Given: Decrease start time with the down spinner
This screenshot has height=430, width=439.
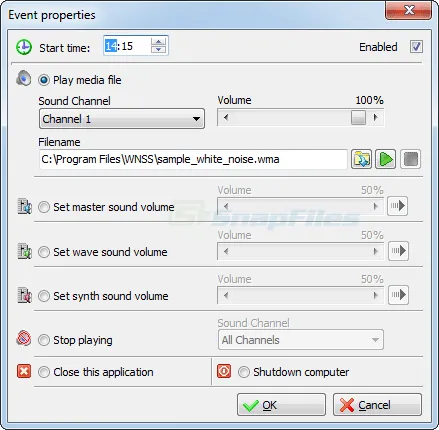Looking at the screenshot, I should pyautogui.click(x=159, y=49).
